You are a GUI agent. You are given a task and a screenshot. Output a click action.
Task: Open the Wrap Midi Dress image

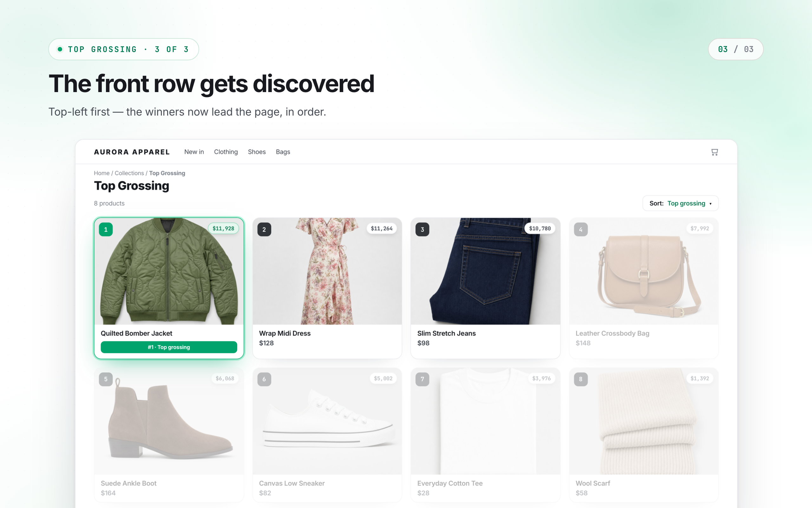(327, 271)
